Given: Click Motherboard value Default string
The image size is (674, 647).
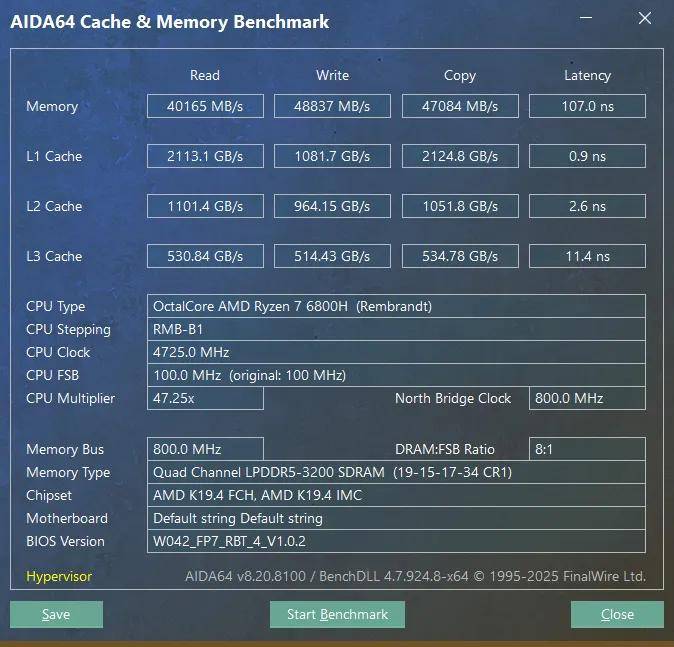Looking at the screenshot, I should (x=396, y=518).
